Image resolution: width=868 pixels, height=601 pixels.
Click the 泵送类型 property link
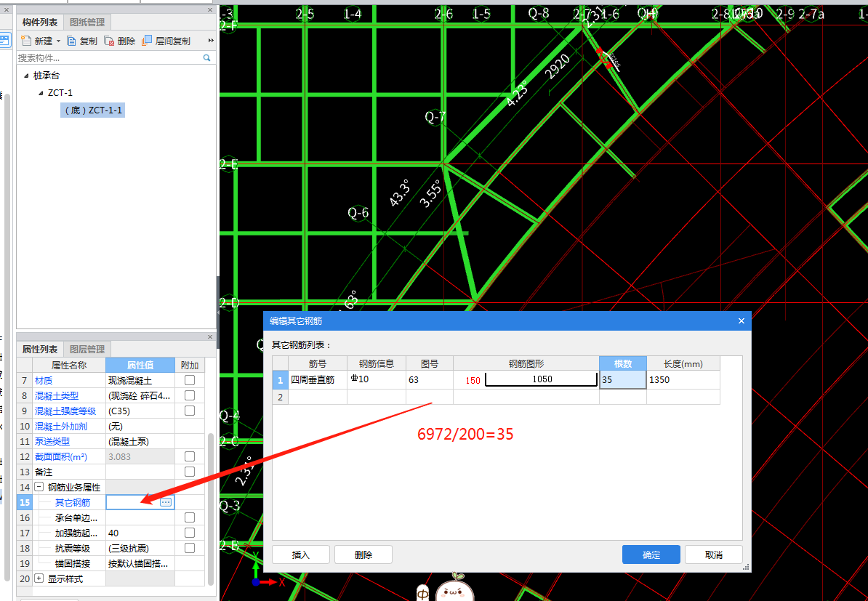[x=52, y=442]
